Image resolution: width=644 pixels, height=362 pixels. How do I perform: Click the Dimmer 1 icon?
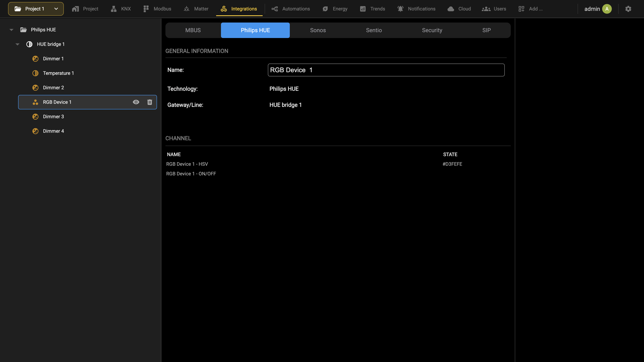click(35, 59)
